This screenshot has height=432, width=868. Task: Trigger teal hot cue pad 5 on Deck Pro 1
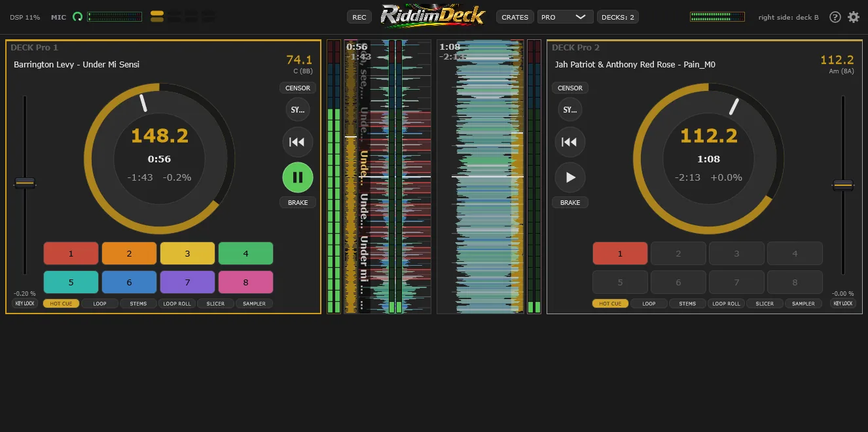click(x=71, y=282)
